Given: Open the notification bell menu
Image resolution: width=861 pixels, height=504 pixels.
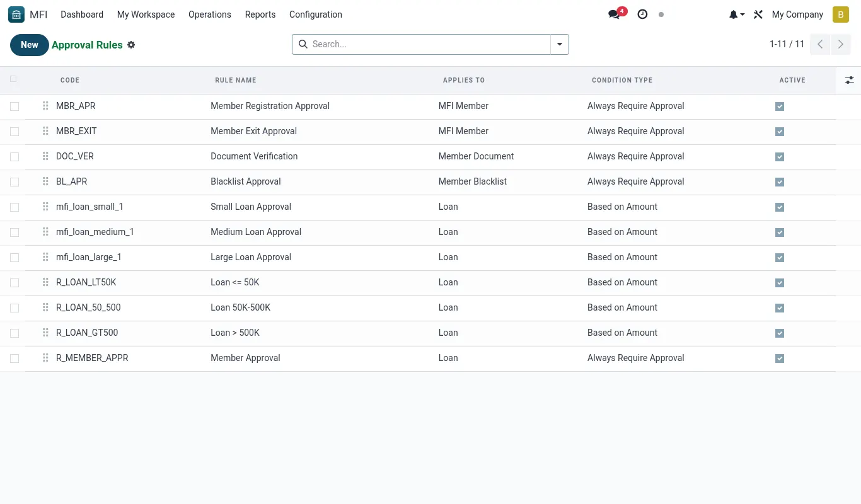Looking at the screenshot, I should tap(737, 14).
